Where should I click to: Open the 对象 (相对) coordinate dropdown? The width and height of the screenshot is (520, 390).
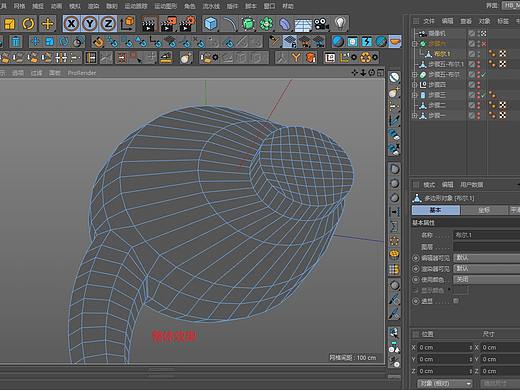445,384
